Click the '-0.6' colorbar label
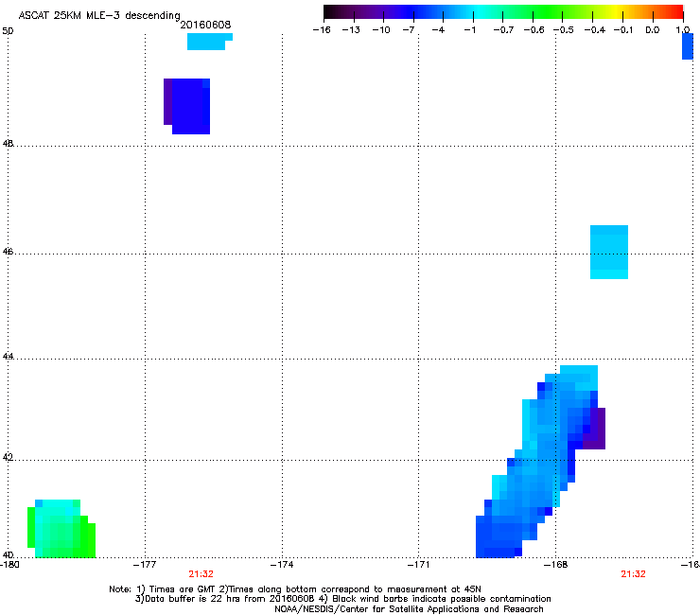The width and height of the screenshot is (700, 615). (x=534, y=30)
